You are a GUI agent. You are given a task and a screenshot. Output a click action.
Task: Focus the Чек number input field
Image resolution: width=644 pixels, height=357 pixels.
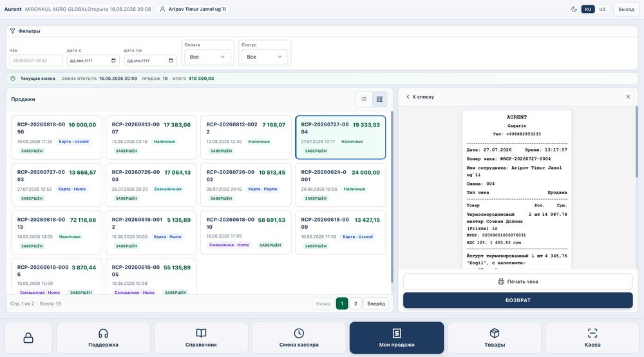click(35, 61)
